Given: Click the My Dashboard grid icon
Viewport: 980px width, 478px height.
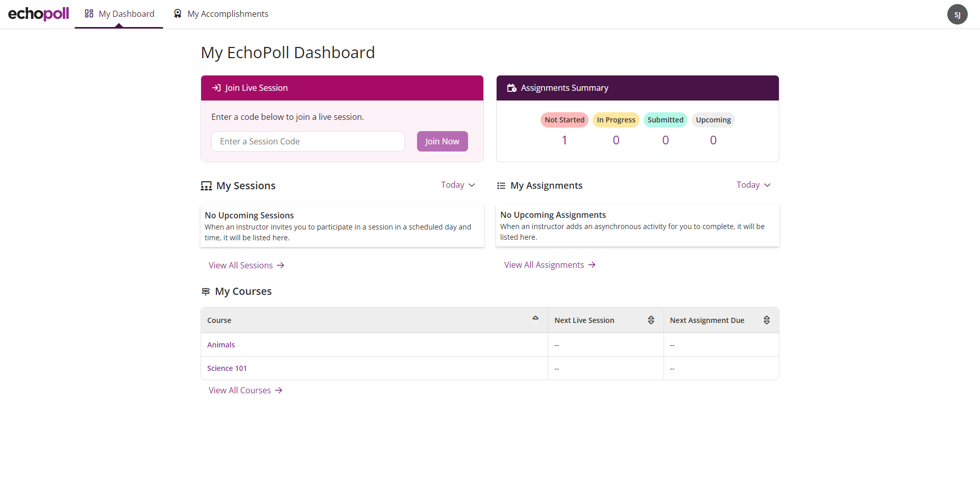Looking at the screenshot, I should (x=89, y=14).
